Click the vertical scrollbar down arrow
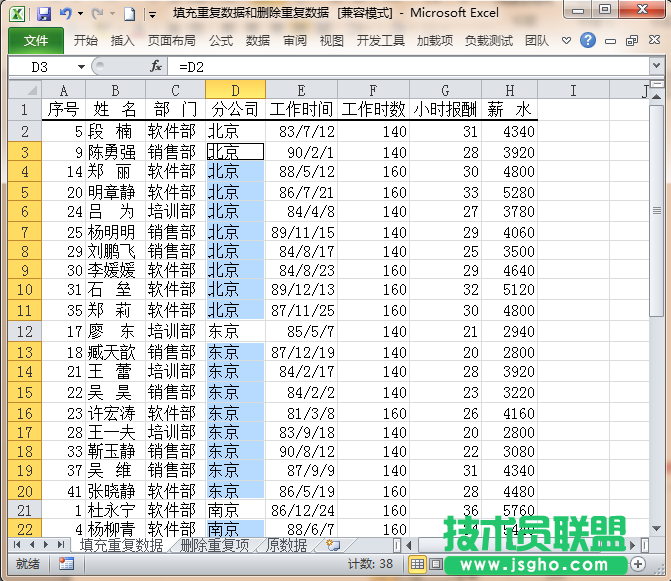671x581 pixels. (x=657, y=529)
